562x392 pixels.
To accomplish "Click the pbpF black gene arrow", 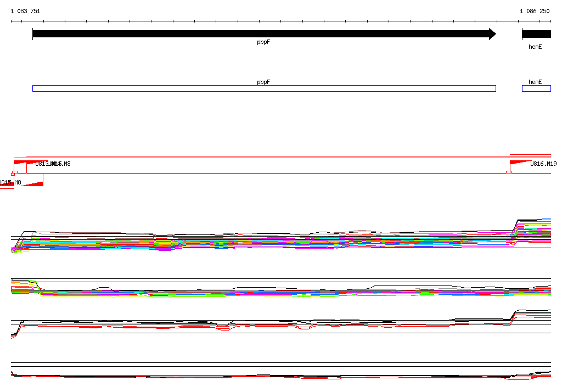I will (264, 34).
